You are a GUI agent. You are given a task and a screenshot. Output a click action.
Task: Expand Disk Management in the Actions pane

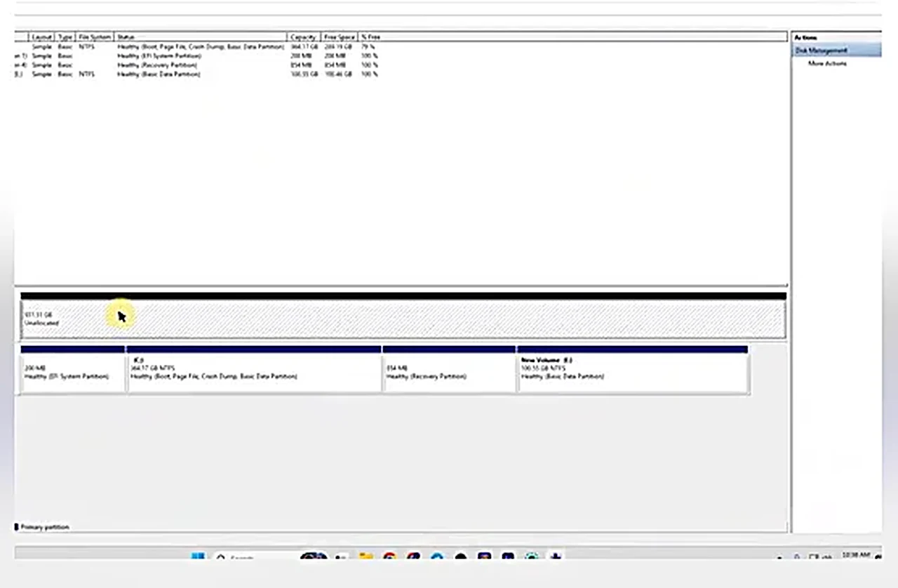[836, 51]
